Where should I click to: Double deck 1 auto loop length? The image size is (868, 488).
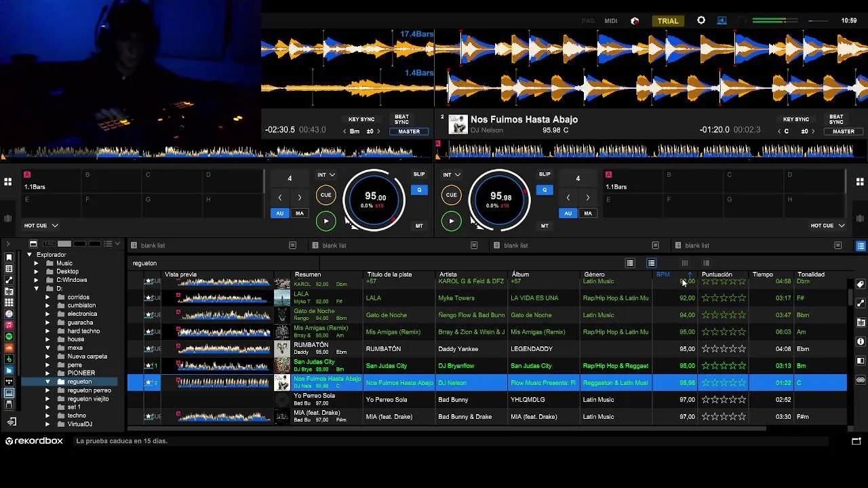pyautogui.click(x=299, y=198)
